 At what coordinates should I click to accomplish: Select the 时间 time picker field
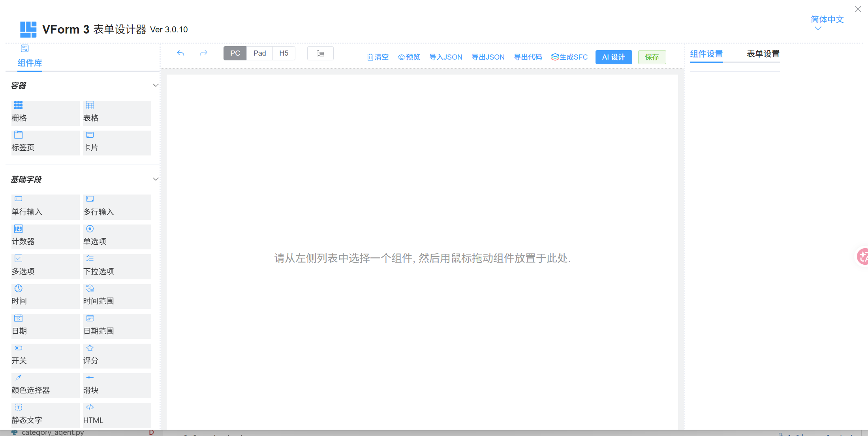tap(45, 296)
